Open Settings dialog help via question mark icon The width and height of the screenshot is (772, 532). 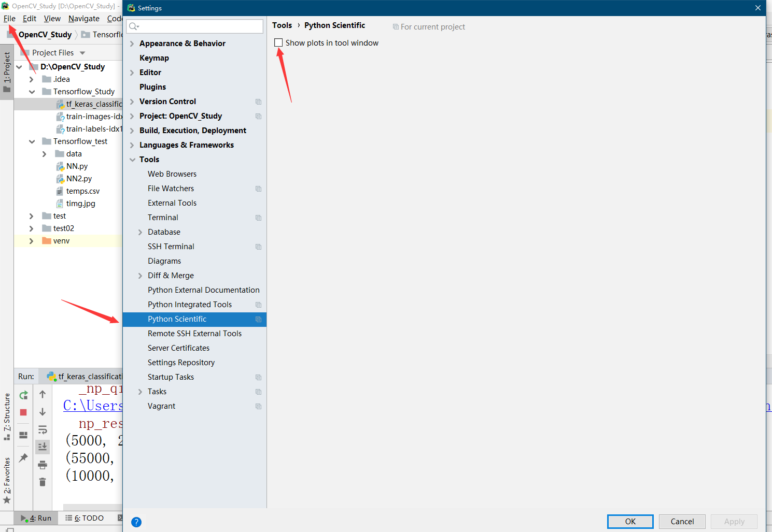click(x=136, y=522)
